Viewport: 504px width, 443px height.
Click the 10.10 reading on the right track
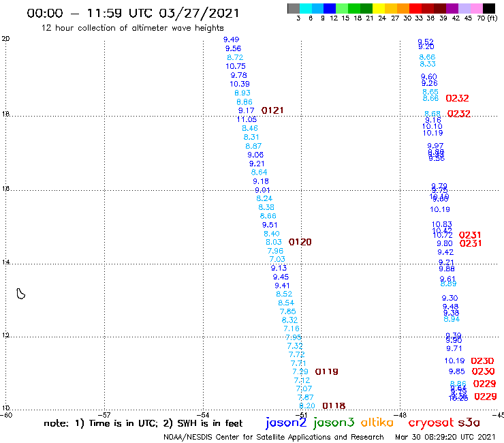click(432, 127)
